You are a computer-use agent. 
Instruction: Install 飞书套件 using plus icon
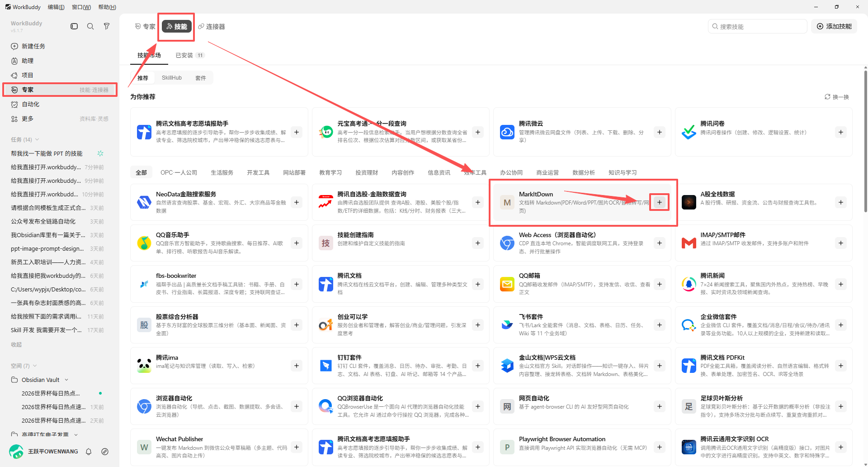point(660,325)
